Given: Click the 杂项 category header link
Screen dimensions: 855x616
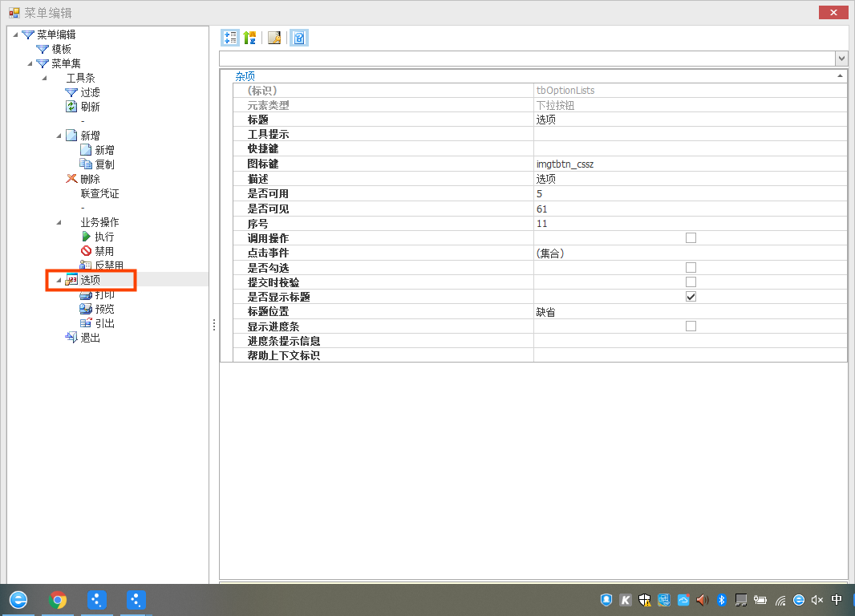Looking at the screenshot, I should click(x=244, y=75).
